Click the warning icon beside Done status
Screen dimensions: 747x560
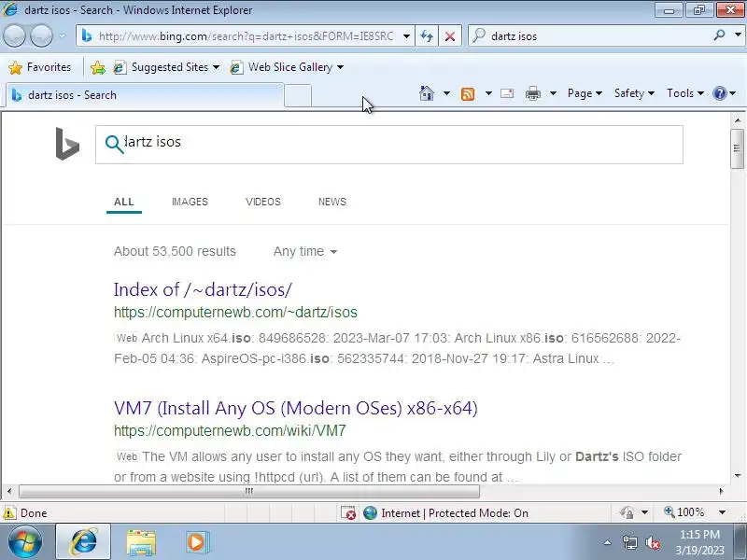[x=9, y=512]
